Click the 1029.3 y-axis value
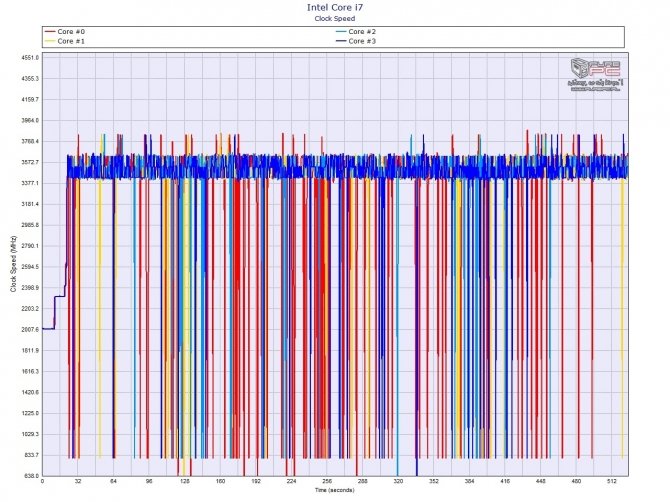The image size is (670, 502). (30, 434)
